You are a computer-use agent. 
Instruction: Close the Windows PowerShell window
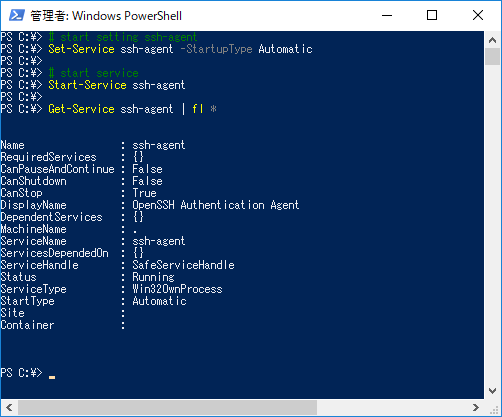[478, 15]
